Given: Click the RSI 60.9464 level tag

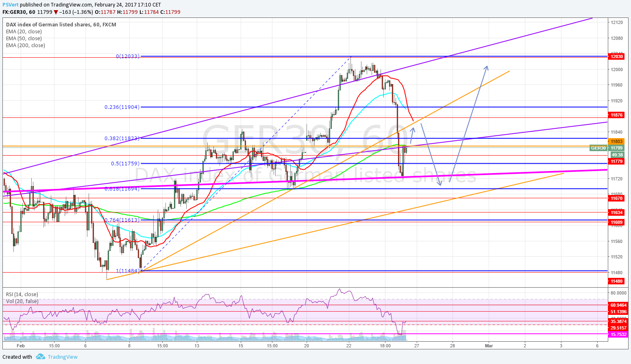Looking at the screenshot, I should (x=618, y=305).
